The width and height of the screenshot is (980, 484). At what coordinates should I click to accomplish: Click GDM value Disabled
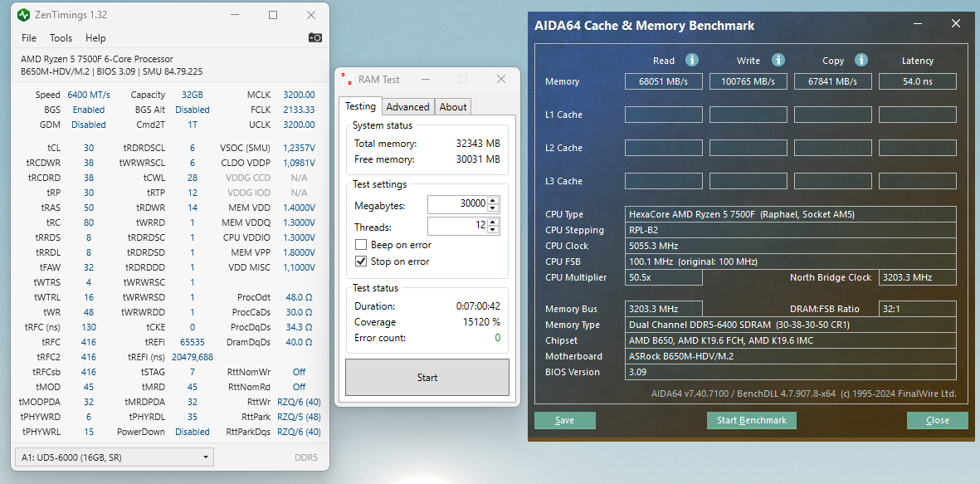pos(88,125)
